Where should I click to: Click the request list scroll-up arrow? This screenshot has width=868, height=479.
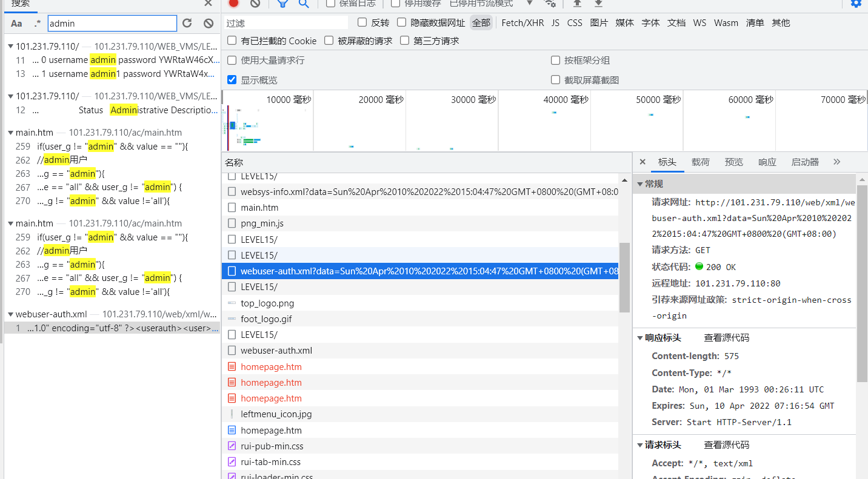[624, 179]
